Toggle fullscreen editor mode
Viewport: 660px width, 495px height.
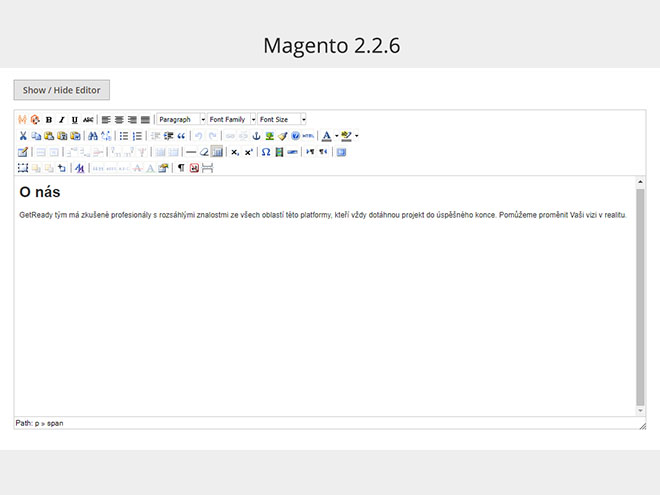[x=341, y=152]
